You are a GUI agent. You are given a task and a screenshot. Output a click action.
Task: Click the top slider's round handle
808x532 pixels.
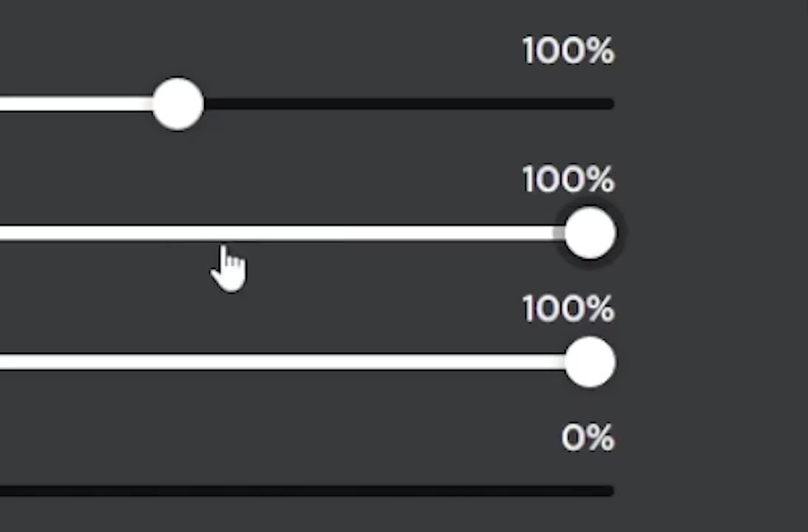click(177, 104)
